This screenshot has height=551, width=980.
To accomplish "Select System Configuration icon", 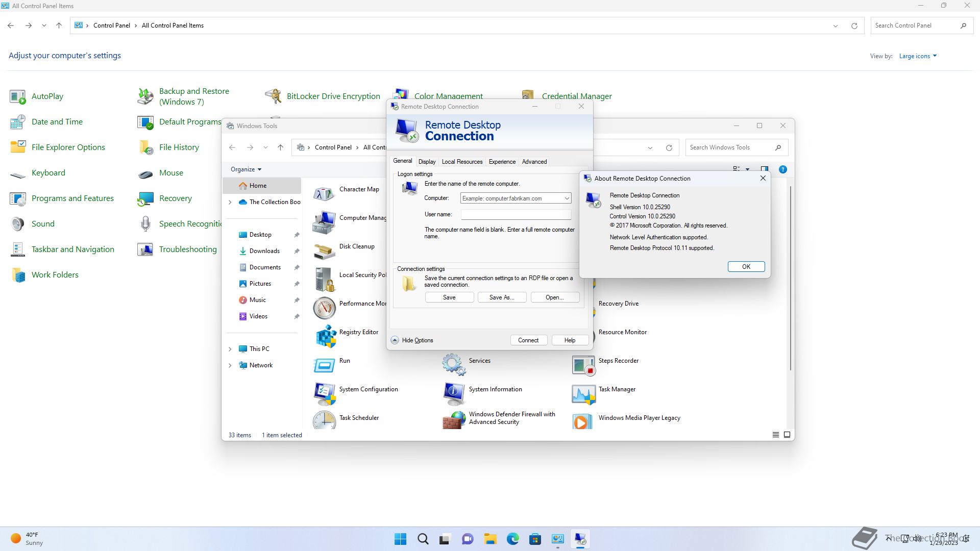I will coord(325,393).
